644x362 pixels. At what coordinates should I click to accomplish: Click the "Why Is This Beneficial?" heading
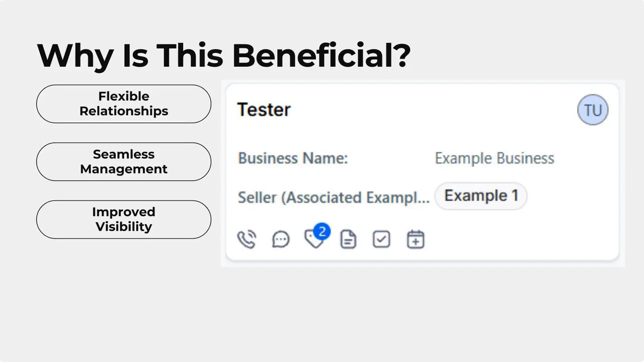(223, 55)
